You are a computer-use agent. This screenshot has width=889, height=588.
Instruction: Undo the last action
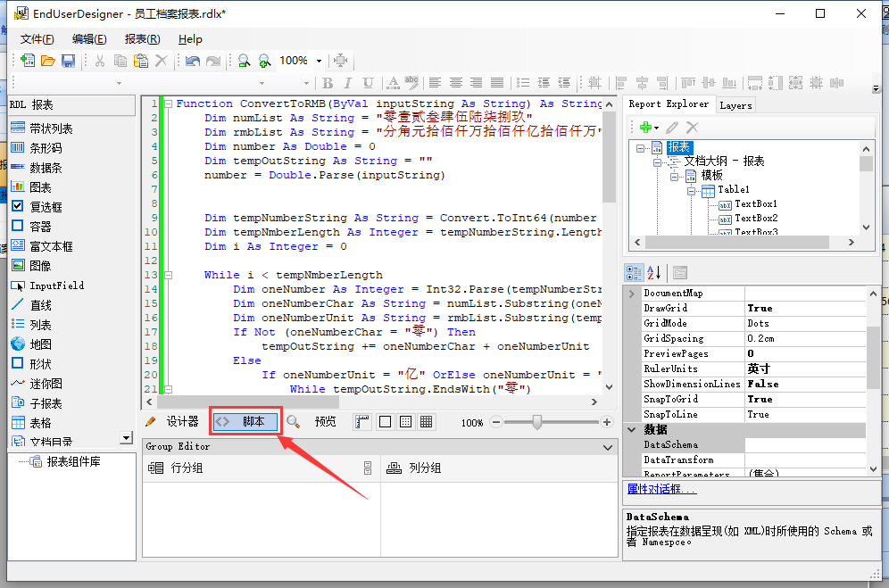click(x=193, y=61)
